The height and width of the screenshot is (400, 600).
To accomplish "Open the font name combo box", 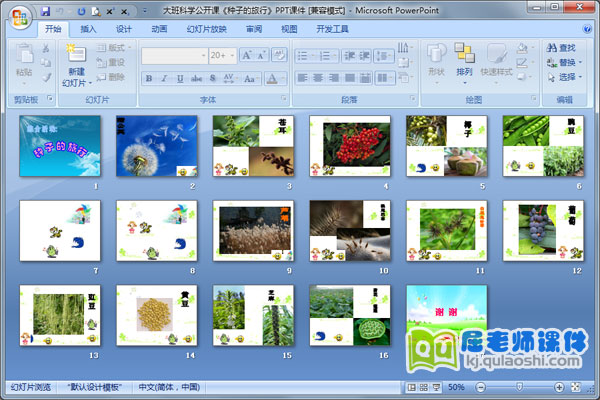I will click(174, 56).
